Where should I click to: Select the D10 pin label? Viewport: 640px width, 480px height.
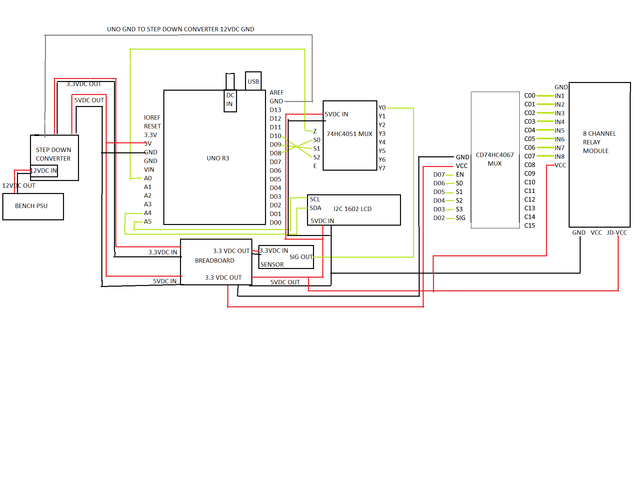click(276, 136)
